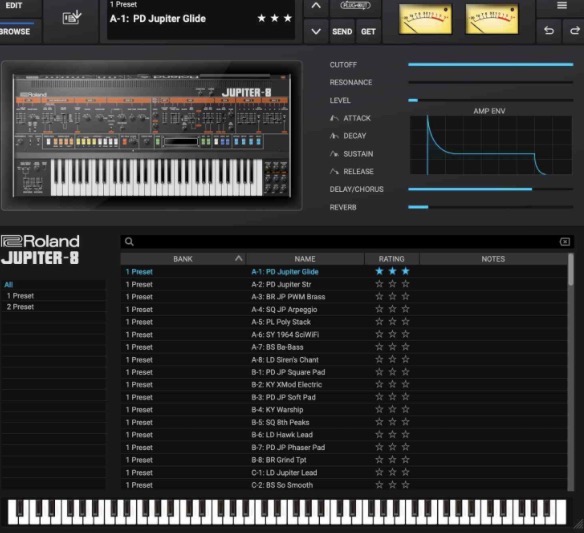
Task: Open the hamburger menu
Action: pos(562,5)
